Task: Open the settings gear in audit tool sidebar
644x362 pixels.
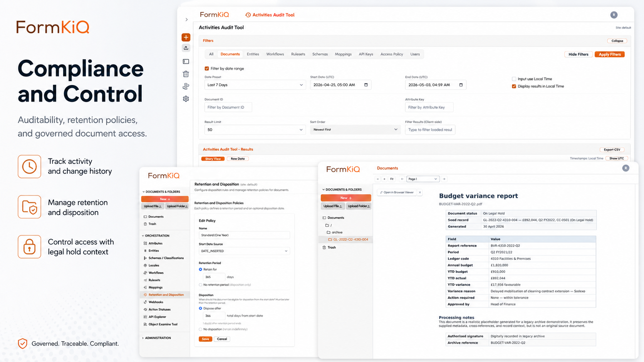Action: click(186, 99)
